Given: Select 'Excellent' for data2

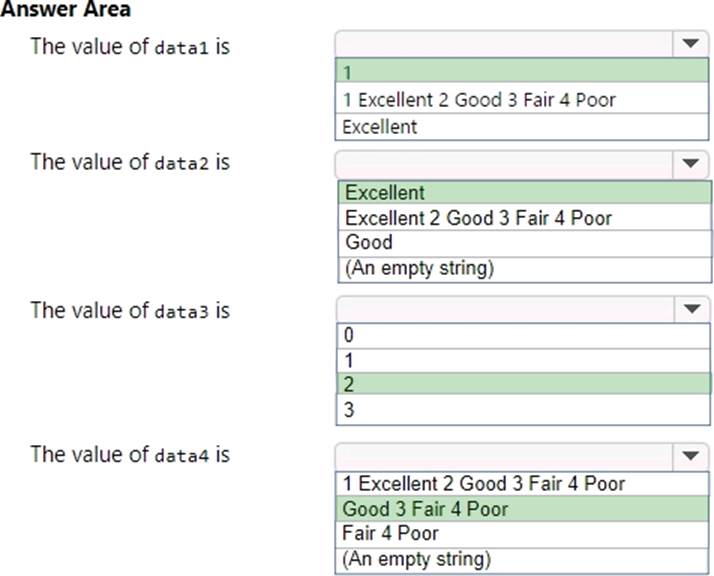Looking at the screenshot, I should (x=524, y=193).
